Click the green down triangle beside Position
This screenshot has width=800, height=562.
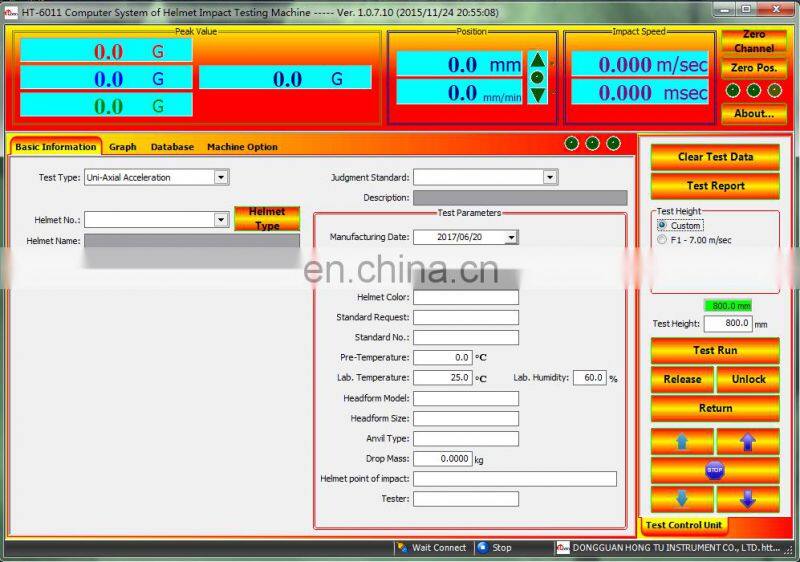(x=538, y=94)
